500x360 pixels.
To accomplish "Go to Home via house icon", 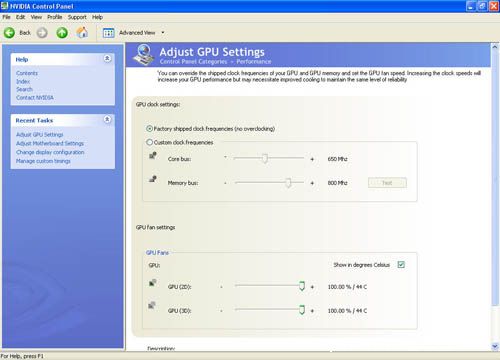I will pos(82,32).
